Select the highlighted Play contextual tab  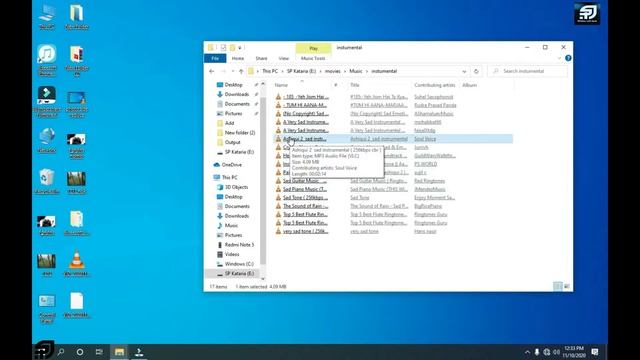[313, 48]
